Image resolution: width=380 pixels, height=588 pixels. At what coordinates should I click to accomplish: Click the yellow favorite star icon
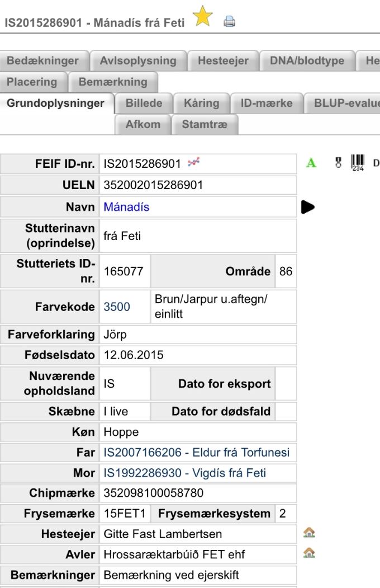[x=202, y=17]
